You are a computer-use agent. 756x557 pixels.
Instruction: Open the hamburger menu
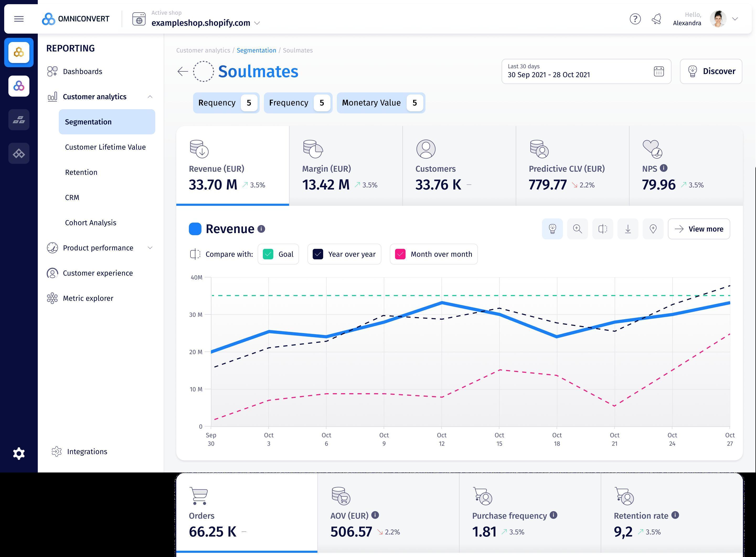[19, 19]
